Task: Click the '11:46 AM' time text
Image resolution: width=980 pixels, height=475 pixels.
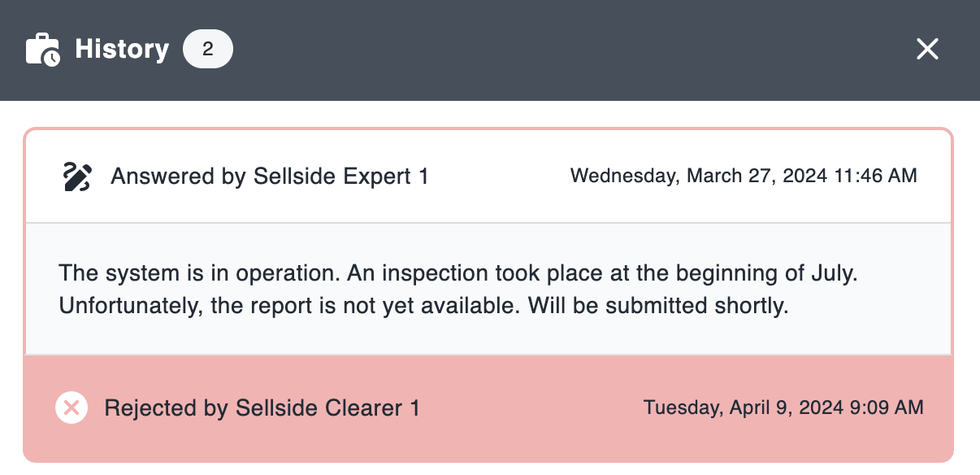Action: (874, 176)
